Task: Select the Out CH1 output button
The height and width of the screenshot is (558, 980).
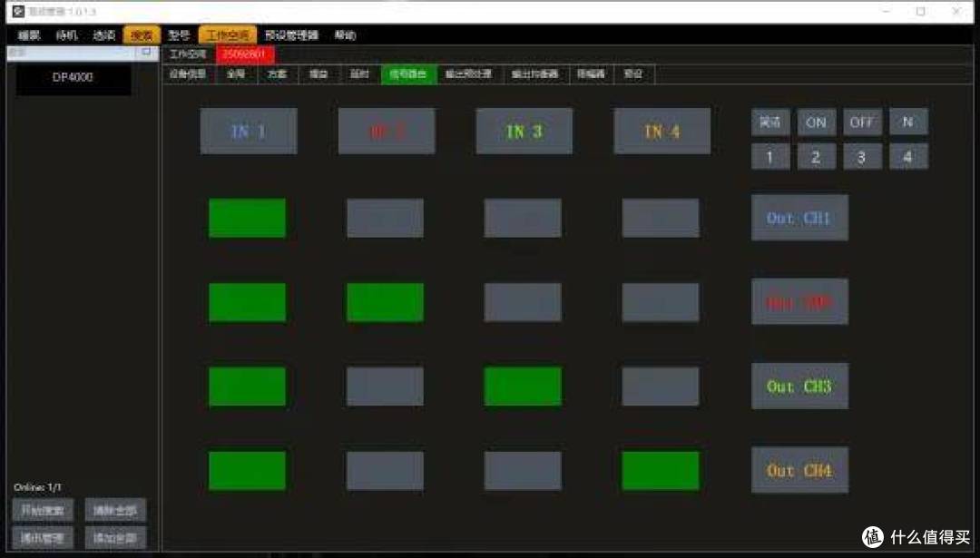Action: [799, 218]
